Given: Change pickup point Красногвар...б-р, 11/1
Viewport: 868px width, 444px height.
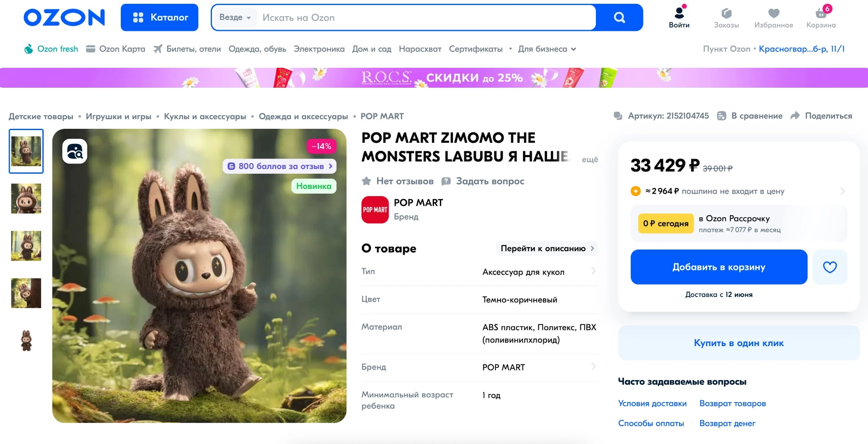Looking at the screenshot, I should (801, 49).
